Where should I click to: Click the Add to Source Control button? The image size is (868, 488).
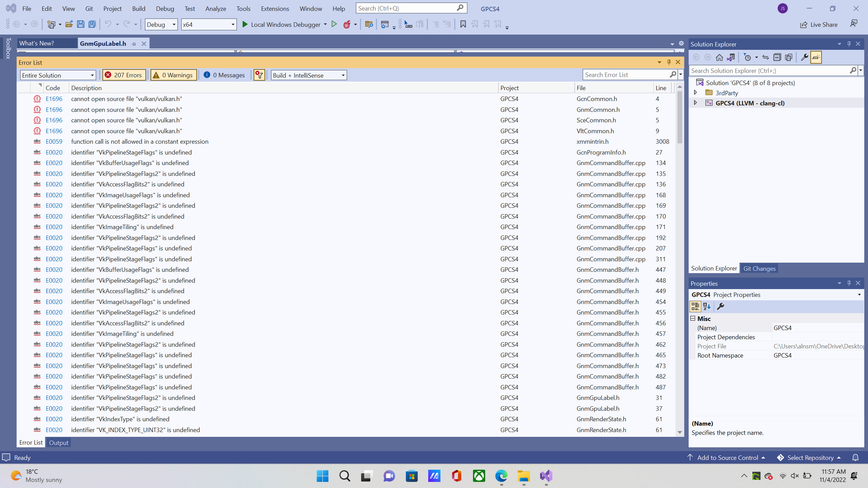coord(727,457)
